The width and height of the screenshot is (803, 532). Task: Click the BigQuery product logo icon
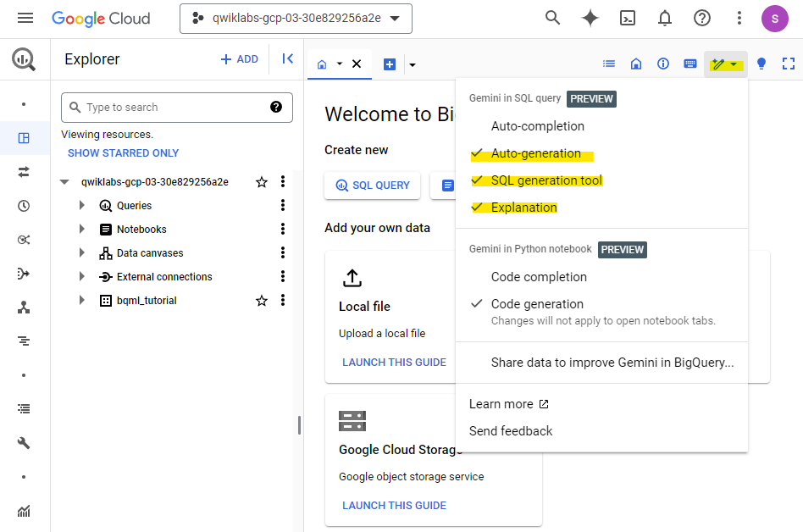24,59
